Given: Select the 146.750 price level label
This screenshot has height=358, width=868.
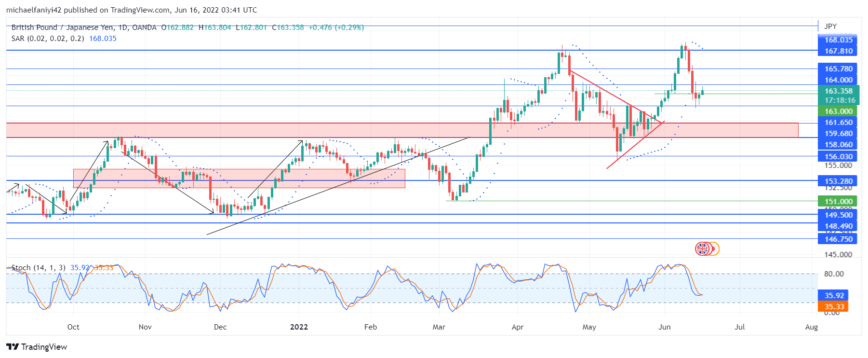Looking at the screenshot, I should pos(838,239).
